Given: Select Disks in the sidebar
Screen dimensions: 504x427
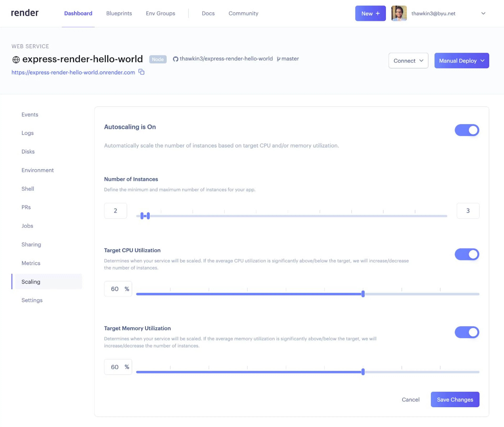Looking at the screenshot, I should [28, 151].
